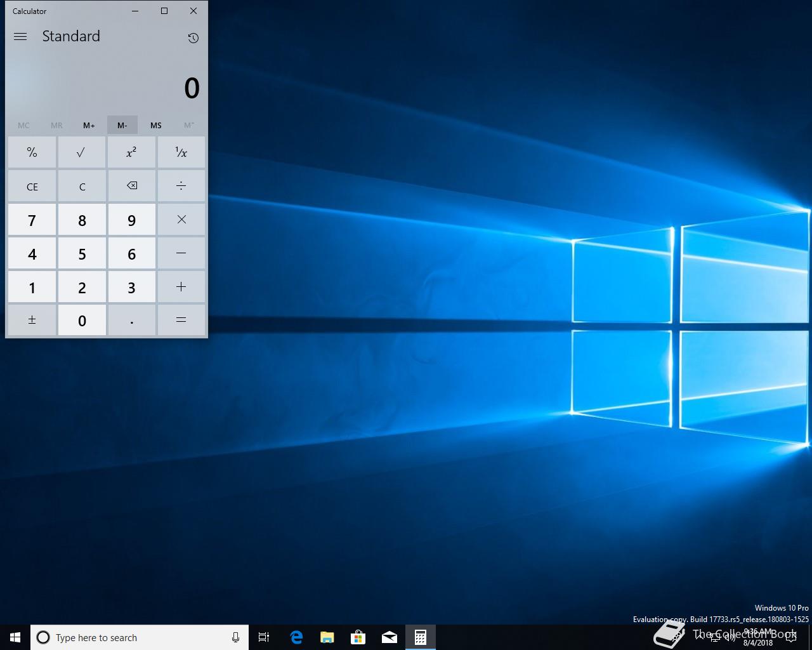This screenshot has width=812, height=650.
Task: Clear entry with CE button
Action: click(x=32, y=186)
